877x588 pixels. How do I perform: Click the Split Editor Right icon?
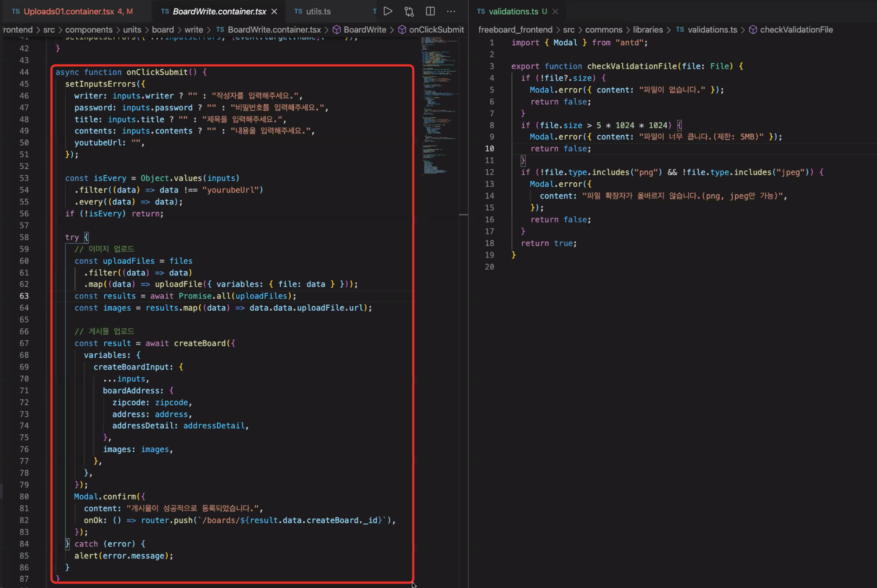[430, 11]
